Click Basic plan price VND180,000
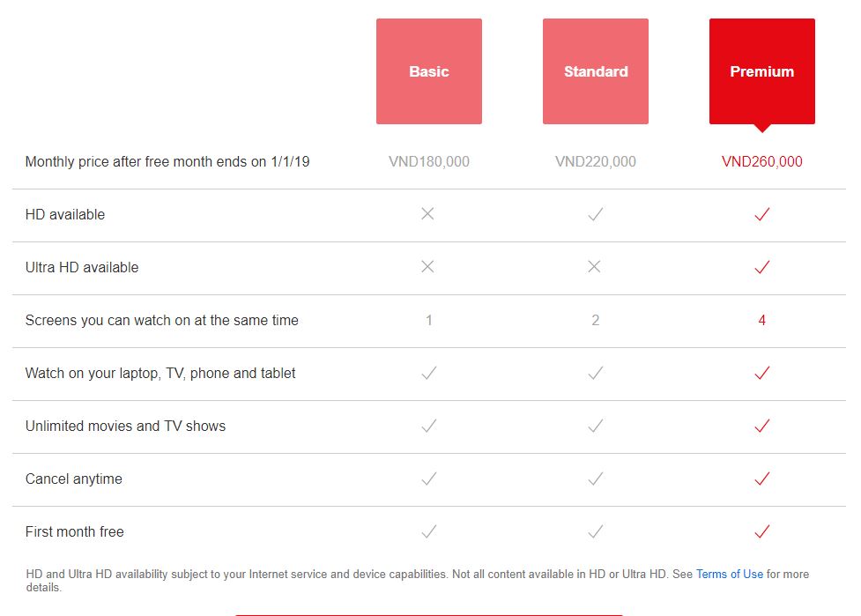The width and height of the screenshot is (861, 616). pos(429,161)
